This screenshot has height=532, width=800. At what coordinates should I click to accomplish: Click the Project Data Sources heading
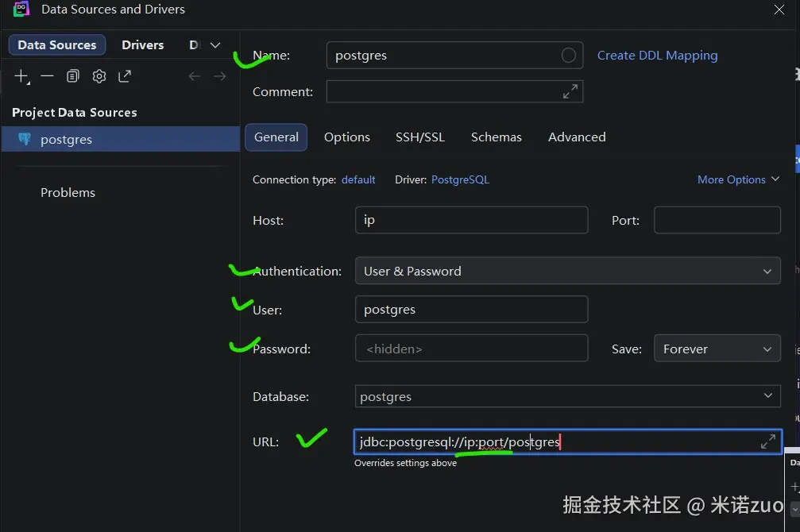coord(75,112)
